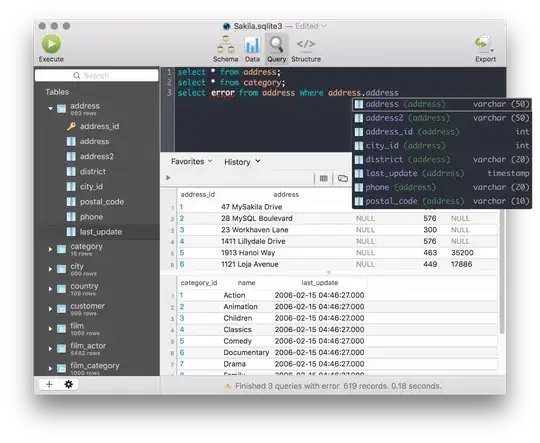Choose district (address) from autocomplete list
Viewport: 540px width, 443px height.
point(442,159)
